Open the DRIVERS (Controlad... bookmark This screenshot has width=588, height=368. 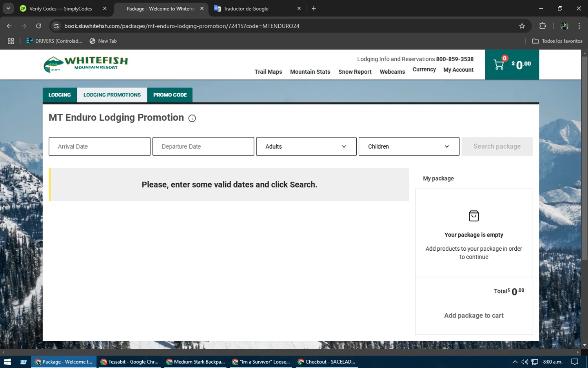tap(54, 41)
